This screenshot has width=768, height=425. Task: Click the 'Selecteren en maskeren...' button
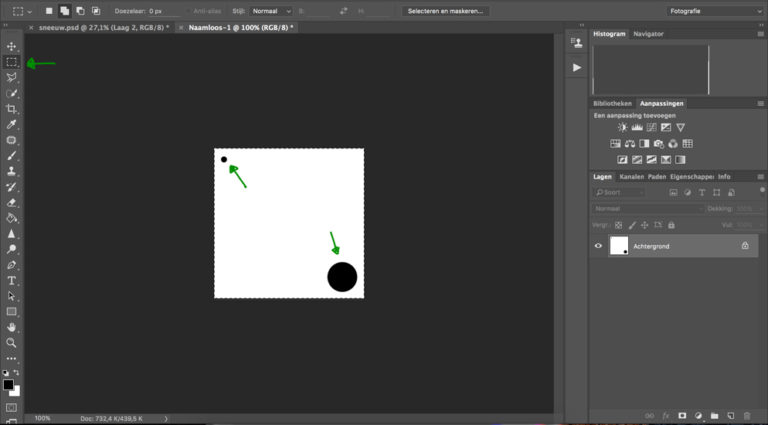(x=446, y=11)
